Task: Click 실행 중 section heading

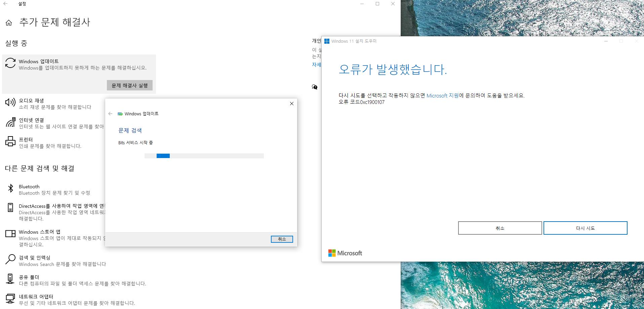Action: tap(16, 43)
